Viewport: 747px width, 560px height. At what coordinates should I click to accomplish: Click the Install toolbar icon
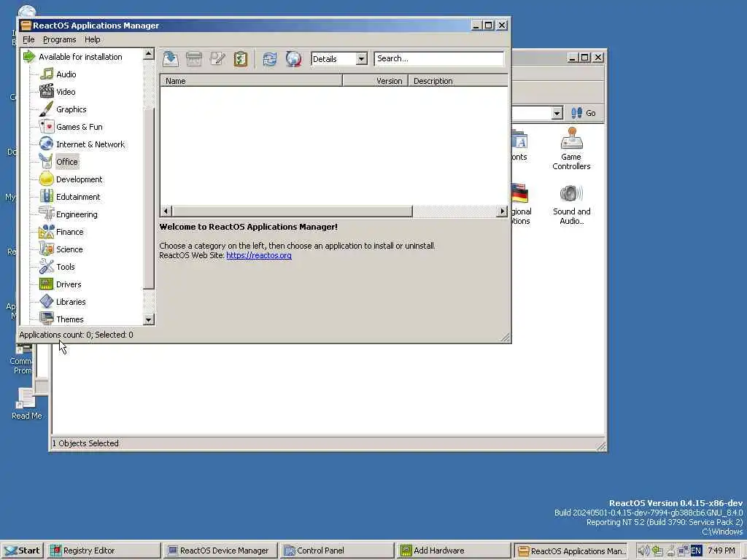tap(171, 59)
